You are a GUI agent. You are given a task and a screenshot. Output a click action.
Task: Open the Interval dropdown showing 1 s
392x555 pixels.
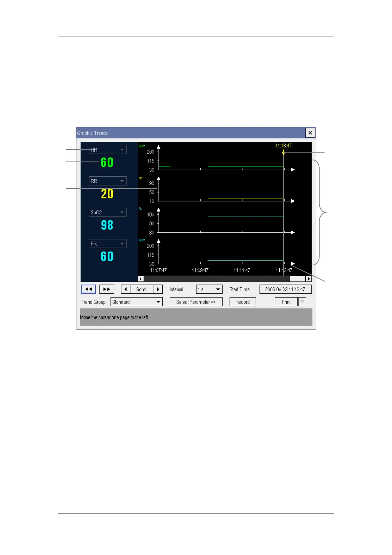tap(209, 289)
